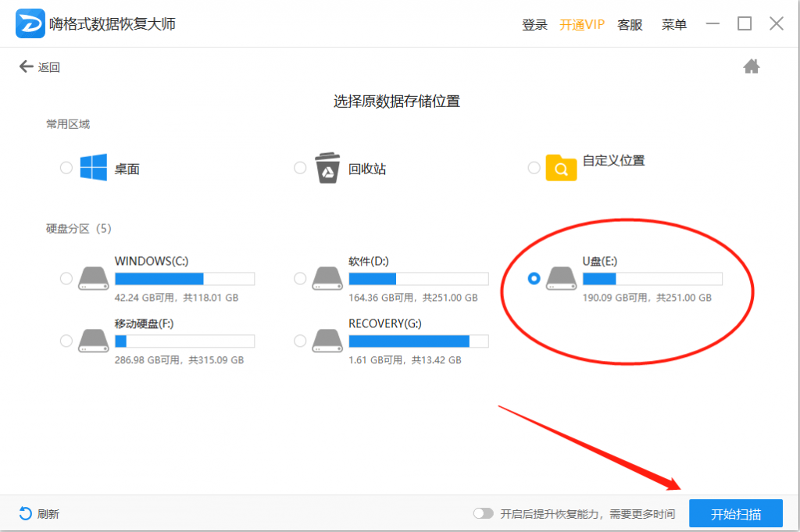Select the 桌面 radio button
This screenshot has width=800, height=532.
pyautogui.click(x=66, y=167)
